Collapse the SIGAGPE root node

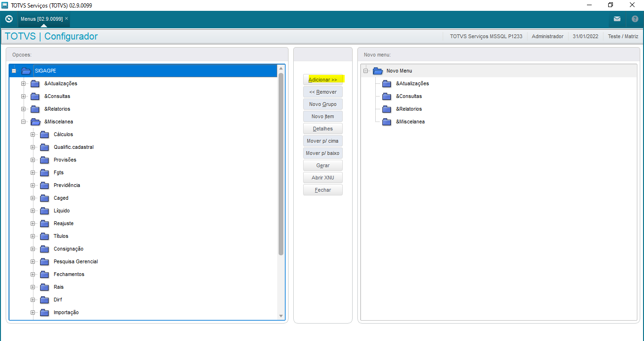click(x=14, y=71)
